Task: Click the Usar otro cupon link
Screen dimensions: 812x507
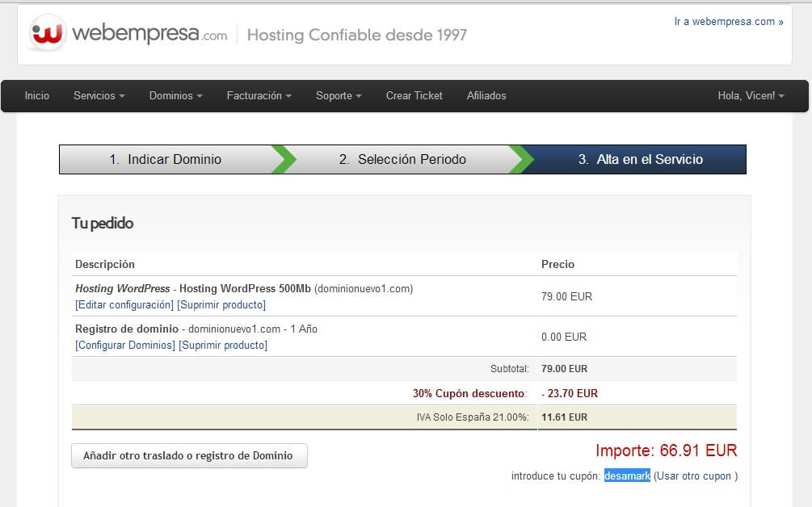Action: [x=696, y=476]
